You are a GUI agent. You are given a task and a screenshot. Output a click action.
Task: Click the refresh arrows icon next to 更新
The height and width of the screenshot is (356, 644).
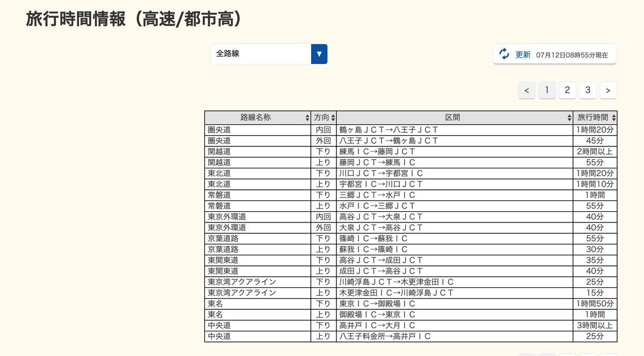(x=504, y=54)
